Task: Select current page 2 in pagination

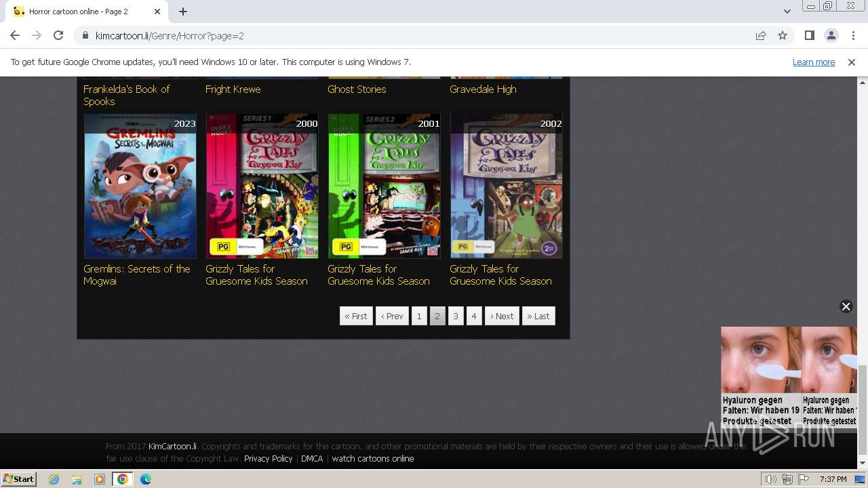Action: 437,316
